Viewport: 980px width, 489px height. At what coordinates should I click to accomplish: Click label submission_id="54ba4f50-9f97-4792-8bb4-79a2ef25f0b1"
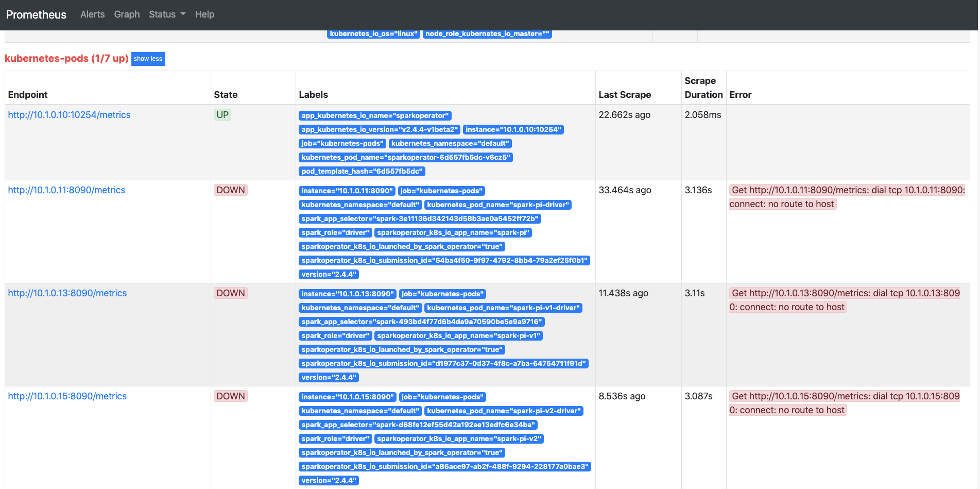click(444, 261)
